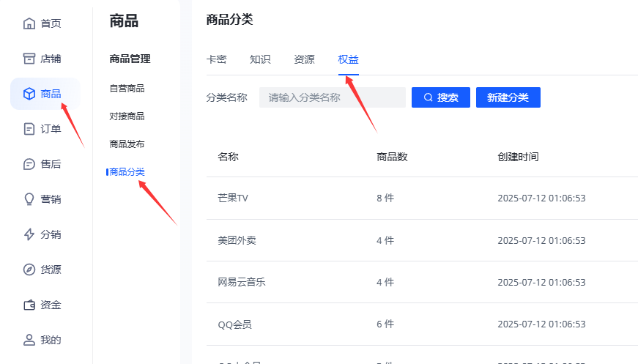Click 6 件 in the QQ会员 row
This screenshot has width=638, height=364.
click(385, 324)
